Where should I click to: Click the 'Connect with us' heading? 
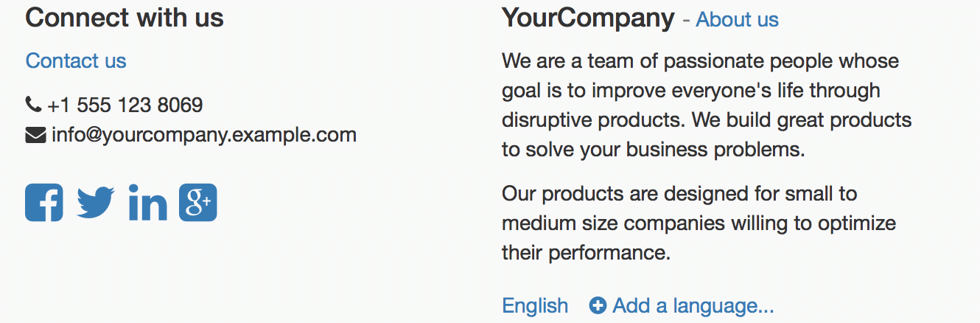tap(125, 18)
